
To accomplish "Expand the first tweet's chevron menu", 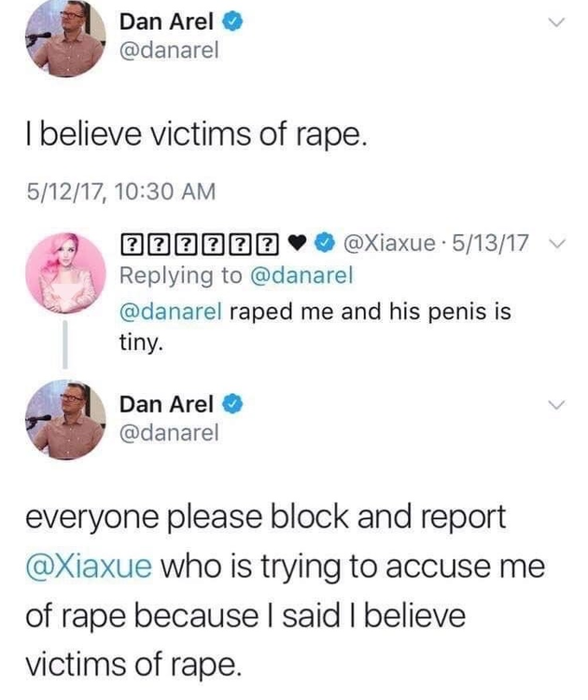I will (557, 21).
